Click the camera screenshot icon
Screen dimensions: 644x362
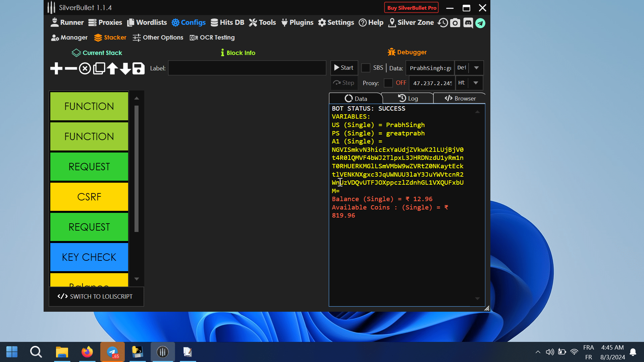coord(455,23)
